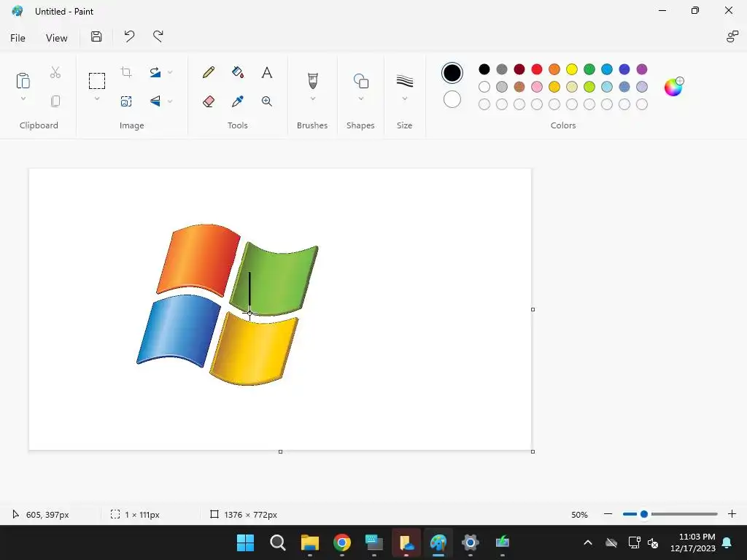This screenshot has width=747, height=560.
Task: Click the canvas right-middle resize handle
Action: point(533,309)
